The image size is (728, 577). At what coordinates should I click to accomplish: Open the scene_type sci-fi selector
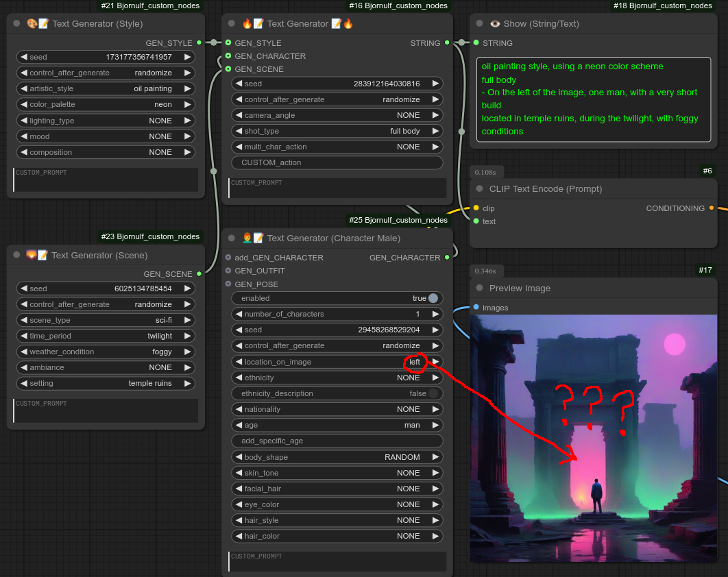click(x=105, y=320)
